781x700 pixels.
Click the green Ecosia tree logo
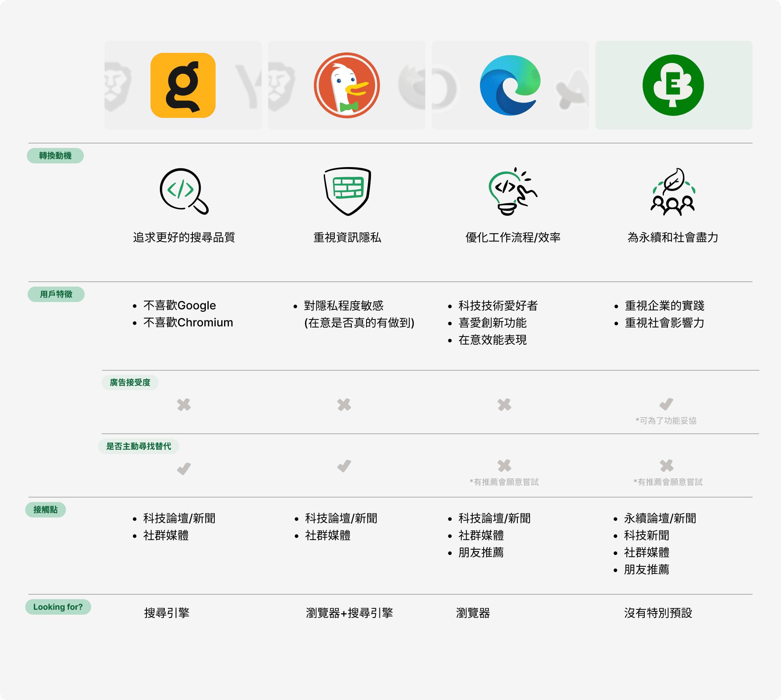click(x=673, y=85)
